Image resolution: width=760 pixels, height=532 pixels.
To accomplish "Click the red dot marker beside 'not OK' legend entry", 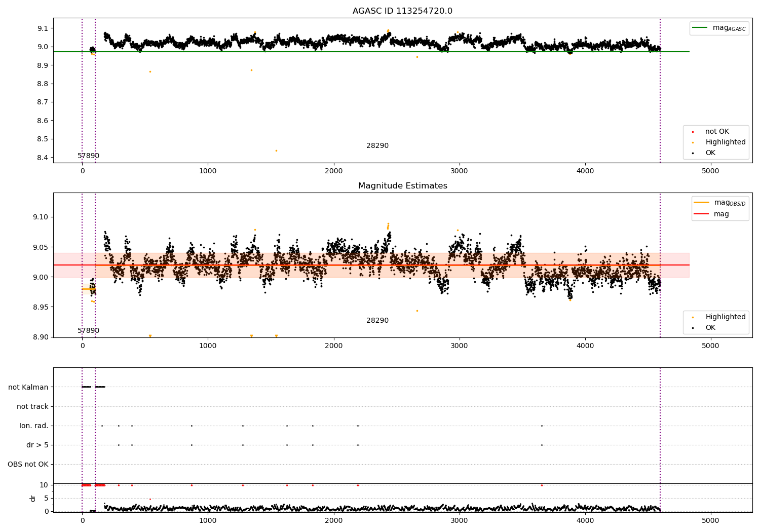I will coord(693,132).
